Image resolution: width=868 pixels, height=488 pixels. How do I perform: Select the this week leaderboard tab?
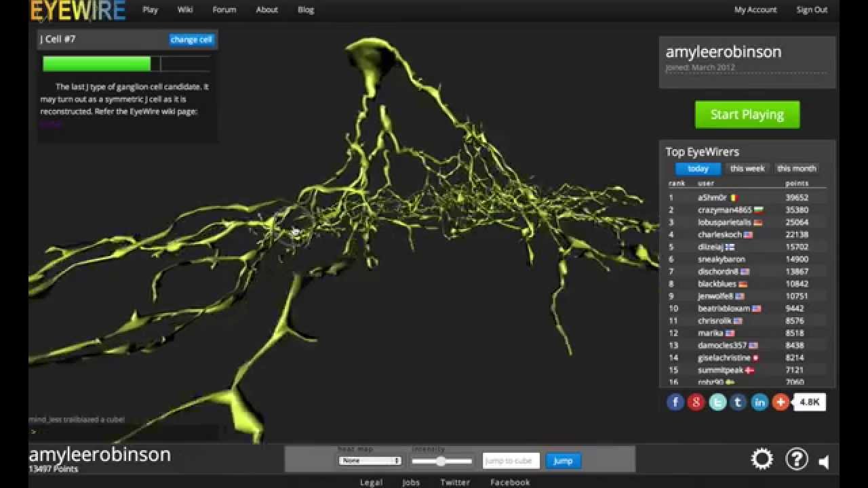[x=747, y=169]
